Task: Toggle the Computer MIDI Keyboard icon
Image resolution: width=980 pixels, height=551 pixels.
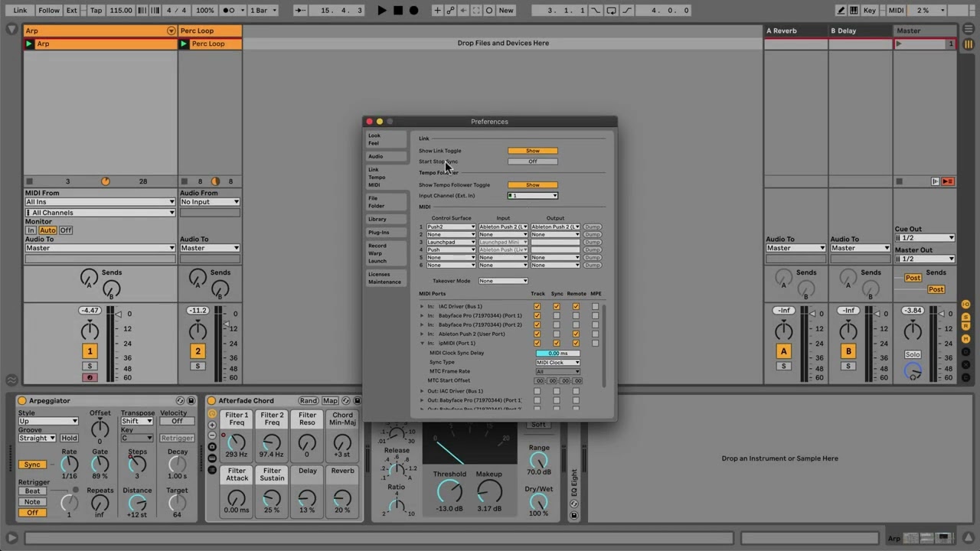Action: click(x=854, y=10)
